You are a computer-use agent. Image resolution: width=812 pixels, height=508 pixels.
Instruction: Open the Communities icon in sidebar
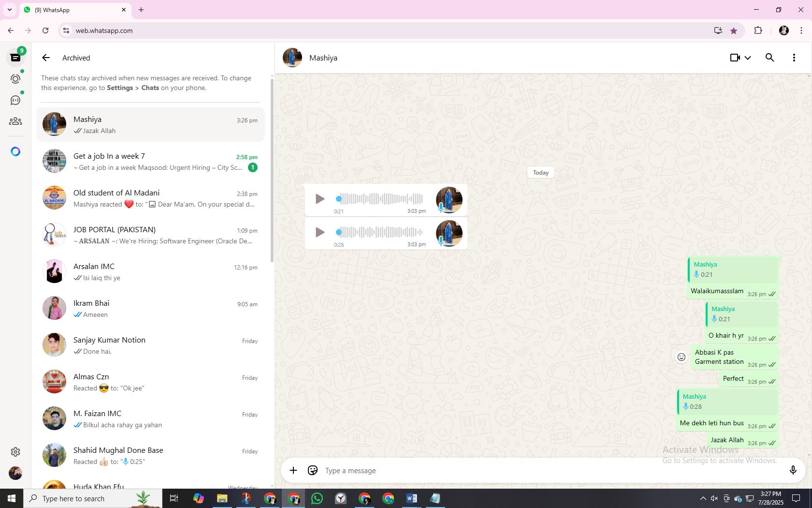coord(15,121)
